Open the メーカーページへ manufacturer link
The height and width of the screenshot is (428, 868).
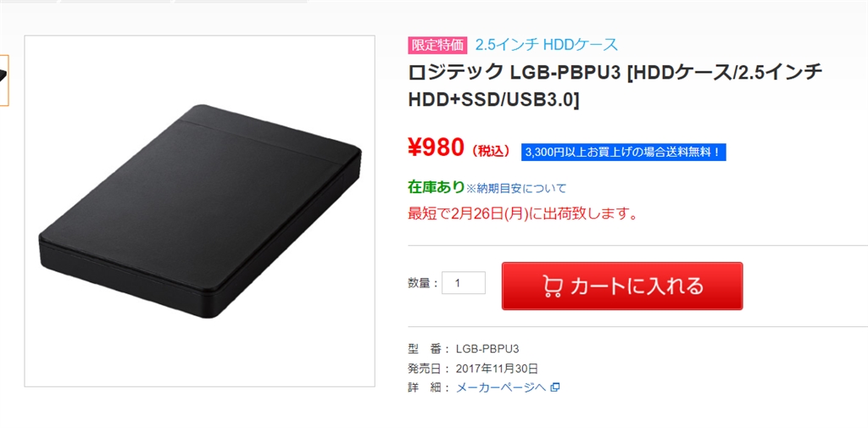[501, 387]
